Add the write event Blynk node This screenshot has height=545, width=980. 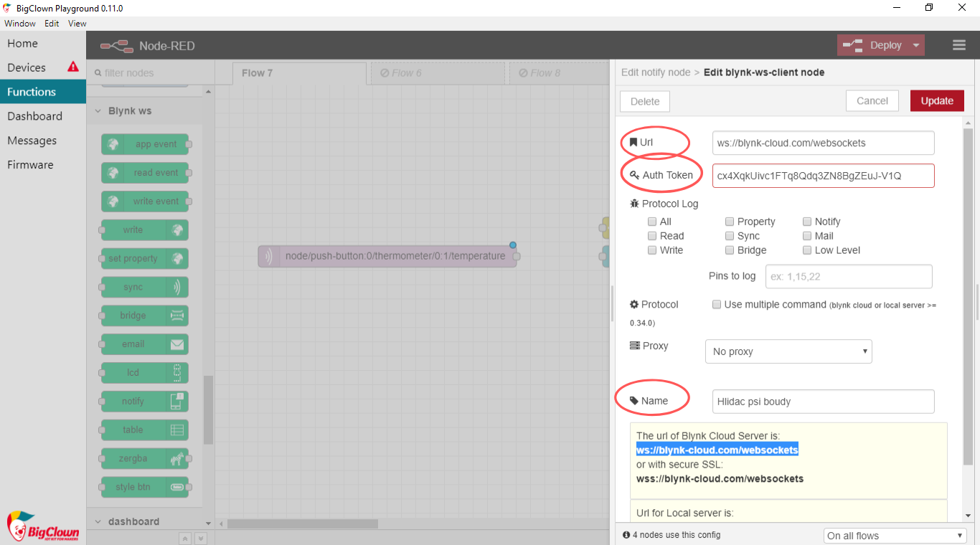point(145,202)
